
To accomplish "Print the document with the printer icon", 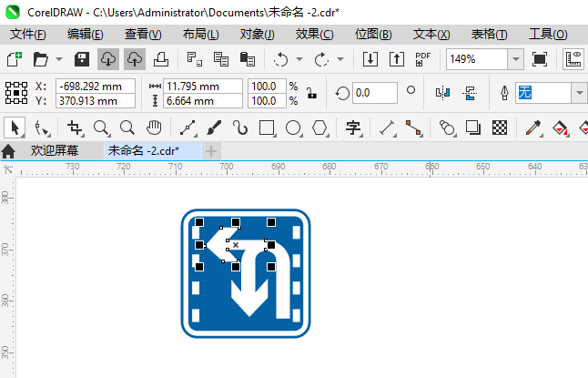I will (x=161, y=59).
